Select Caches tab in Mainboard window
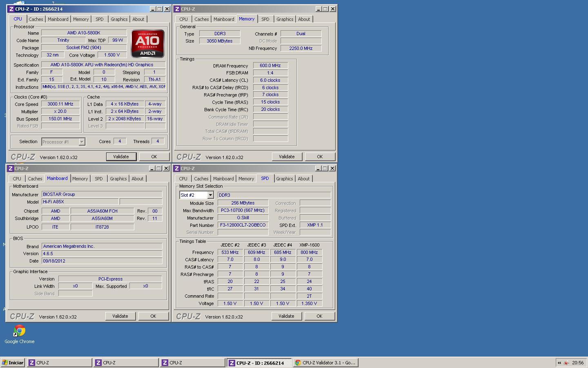Image resolution: width=588 pixels, height=368 pixels. [35, 179]
